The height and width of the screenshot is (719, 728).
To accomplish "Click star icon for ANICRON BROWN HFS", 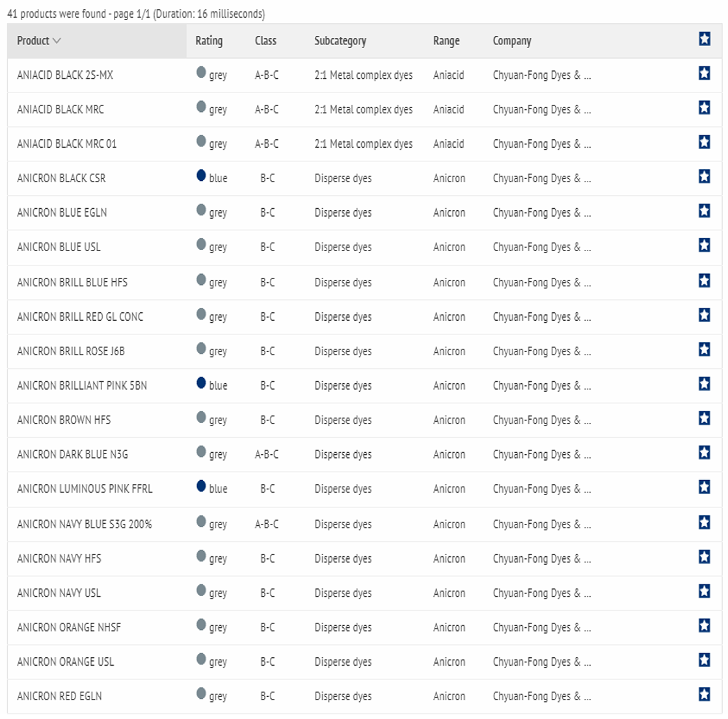I will coord(704,418).
